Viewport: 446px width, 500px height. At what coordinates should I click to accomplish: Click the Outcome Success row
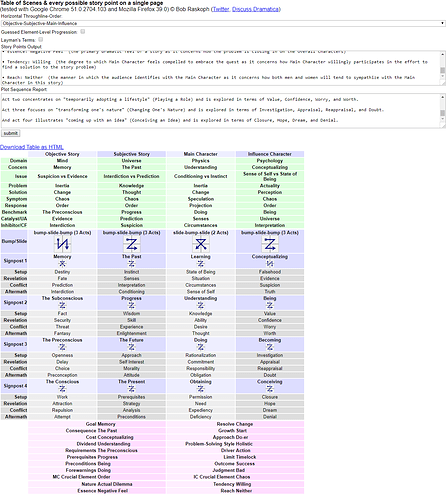(235, 464)
